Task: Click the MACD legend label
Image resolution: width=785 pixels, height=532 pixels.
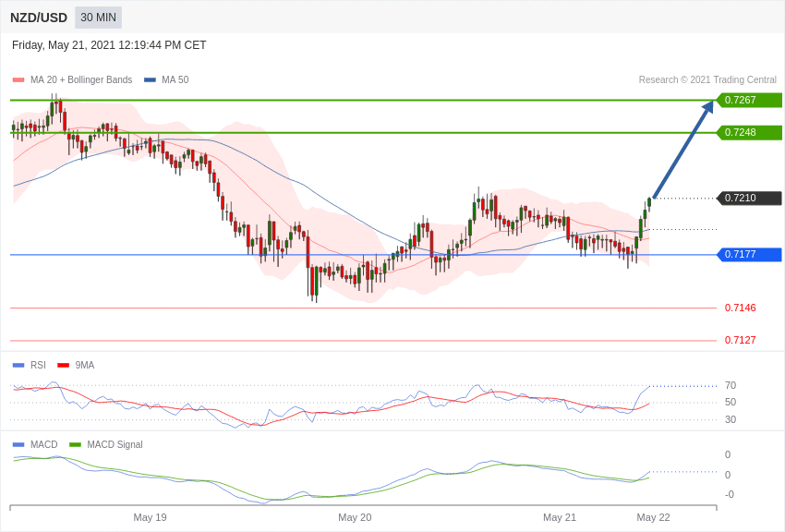Action: (x=44, y=444)
